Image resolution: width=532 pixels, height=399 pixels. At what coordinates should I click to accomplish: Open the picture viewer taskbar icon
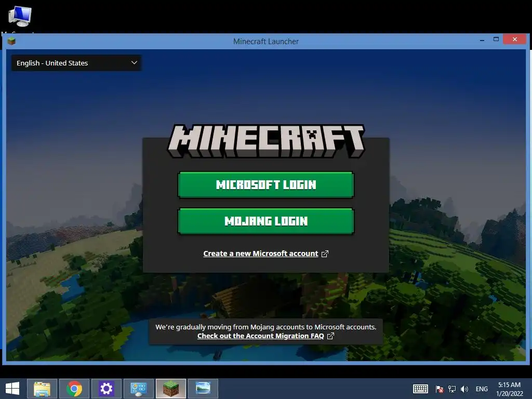203,389
